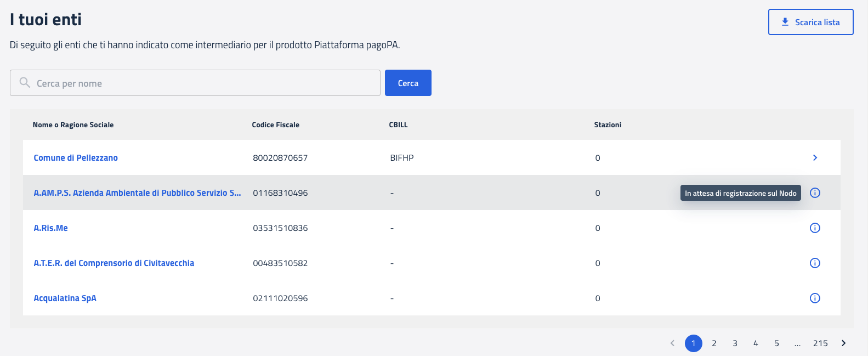Open the A.Ris.Me entity link
The width and height of the screenshot is (868, 356).
pos(50,228)
